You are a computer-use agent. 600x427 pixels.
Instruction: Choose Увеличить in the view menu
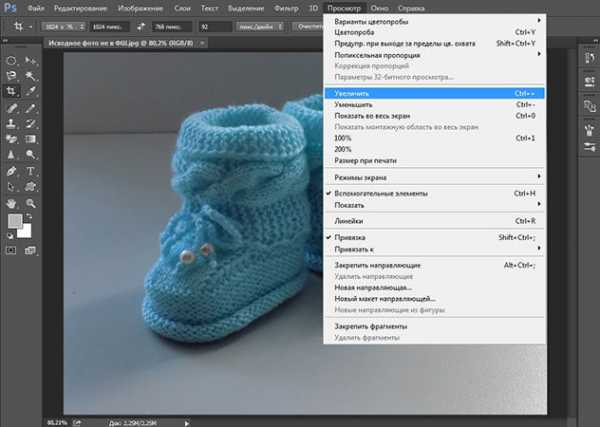click(x=352, y=92)
